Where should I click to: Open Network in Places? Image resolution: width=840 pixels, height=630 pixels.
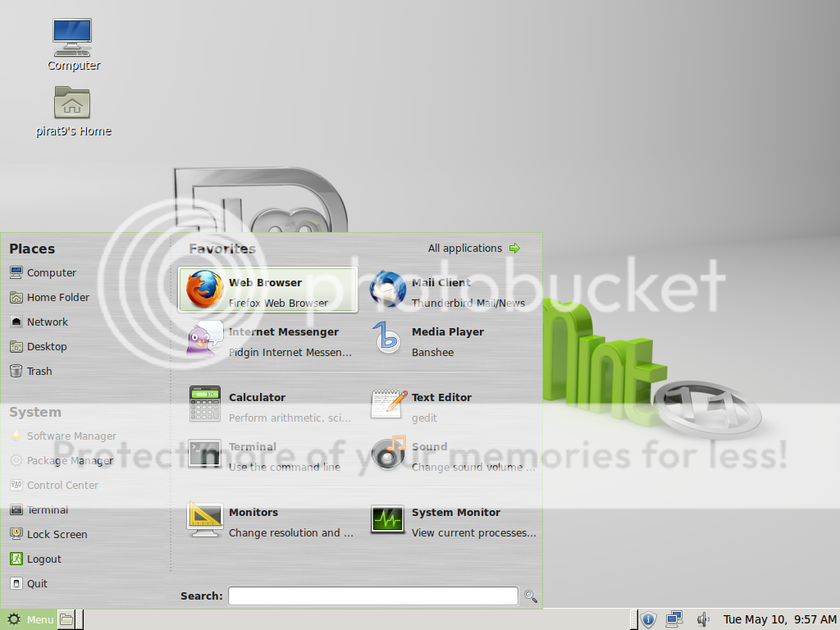pyautogui.click(x=39, y=322)
